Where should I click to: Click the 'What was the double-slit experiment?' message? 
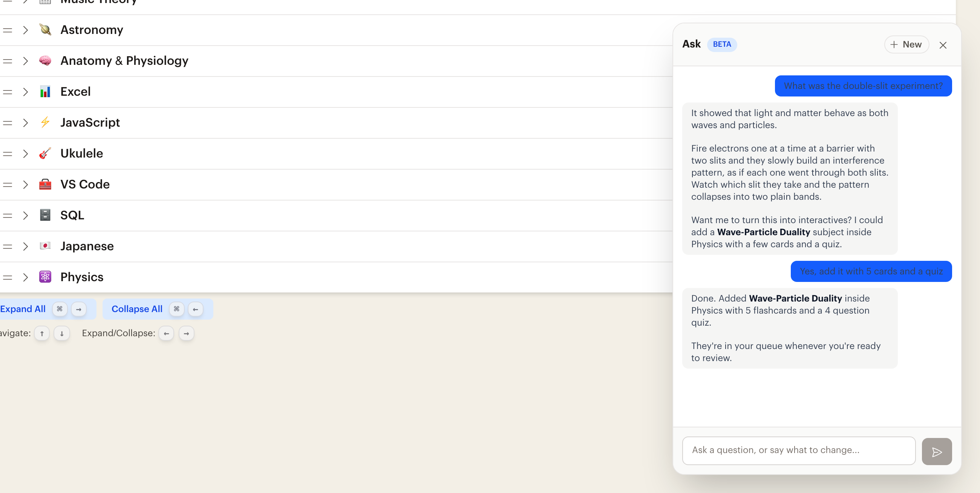pyautogui.click(x=863, y=86)
